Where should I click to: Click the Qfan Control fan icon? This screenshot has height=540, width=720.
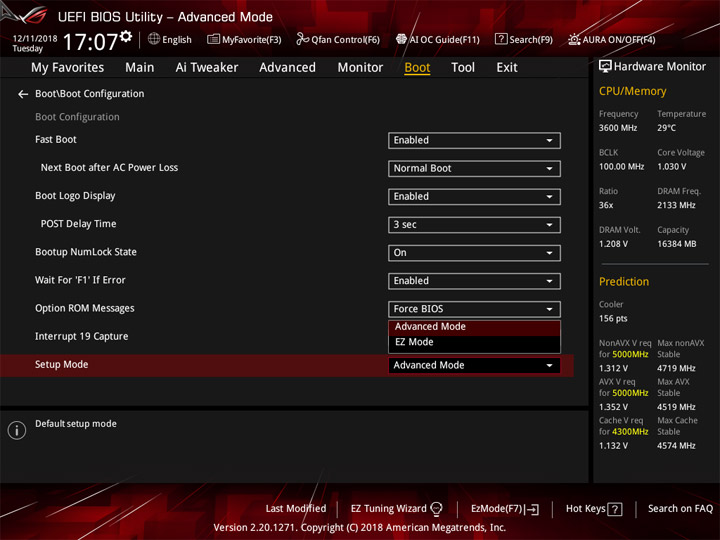[x=302, y=39]
